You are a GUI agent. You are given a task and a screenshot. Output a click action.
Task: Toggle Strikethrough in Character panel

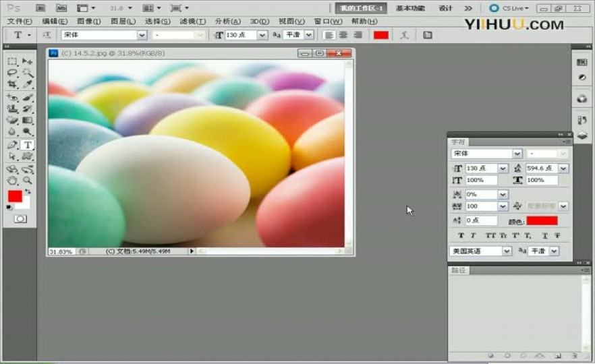click(557, 235)
